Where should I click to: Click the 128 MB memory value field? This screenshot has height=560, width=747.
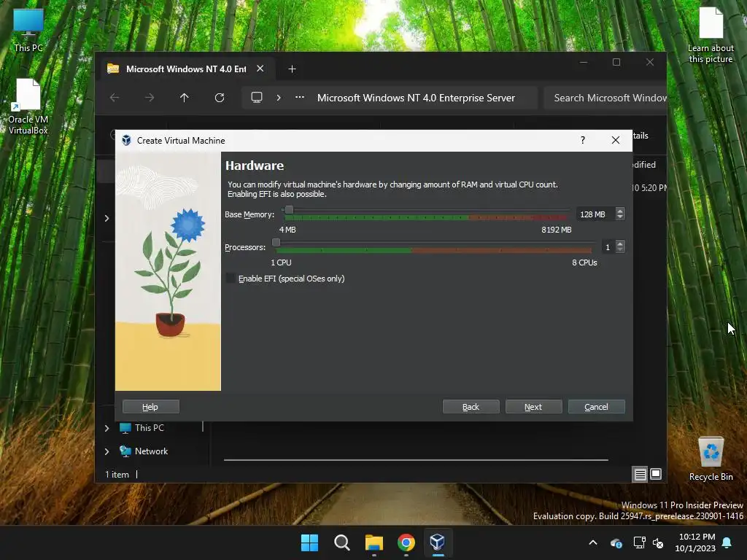click(x=595, y=214)
